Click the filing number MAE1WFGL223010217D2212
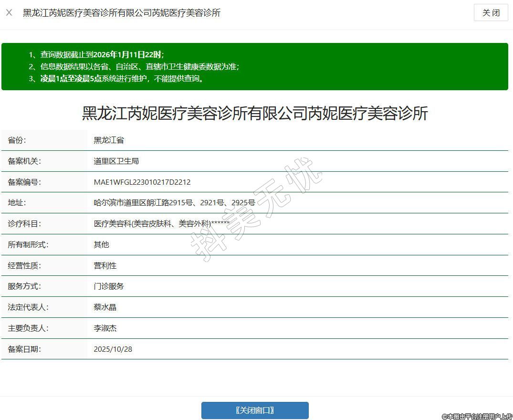The height and width of the screenshot is (420, 513). (x=142, y=182)
